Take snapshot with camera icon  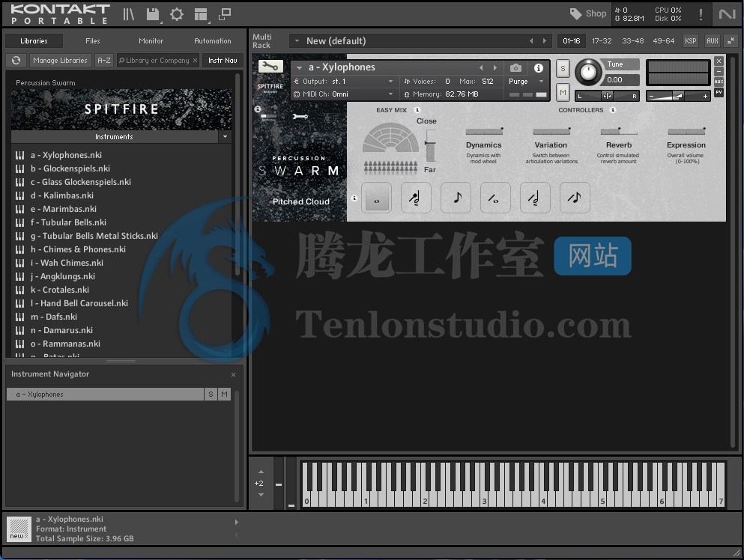pyautogui.click(x=515, y=68)
